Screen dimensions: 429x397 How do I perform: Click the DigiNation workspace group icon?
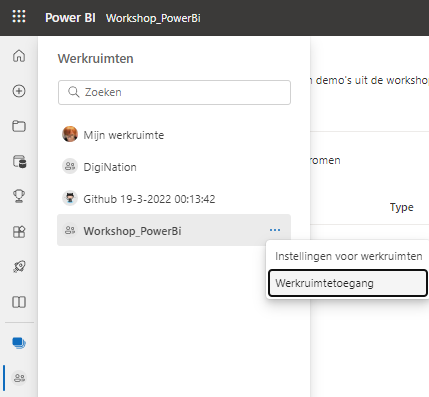(x=70, y=166)
